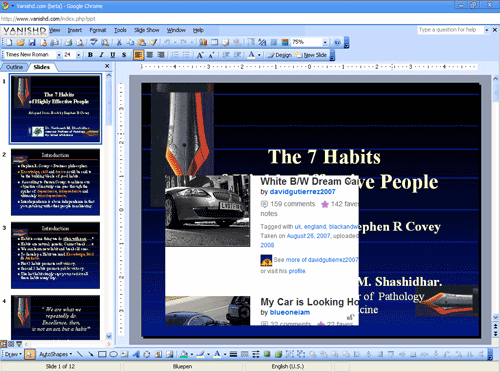Activate the Format Painter brush
500x372 pixels.
coord(153,42)
